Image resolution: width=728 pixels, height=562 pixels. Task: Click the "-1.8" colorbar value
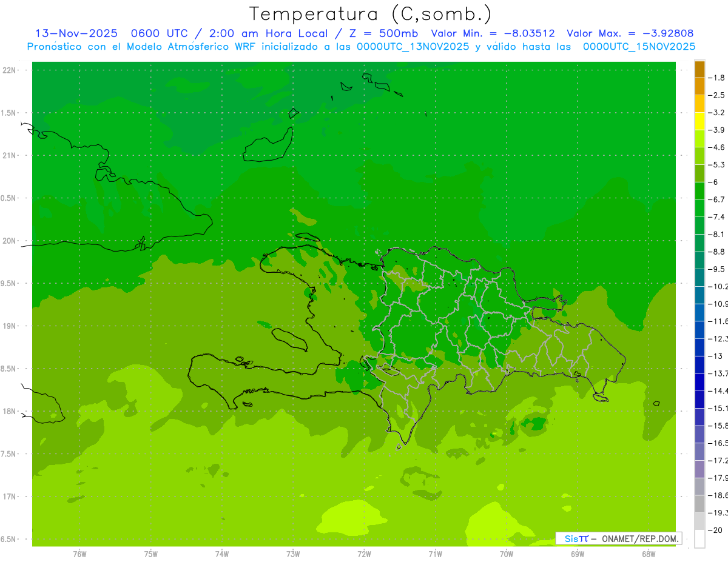point(717,78)
